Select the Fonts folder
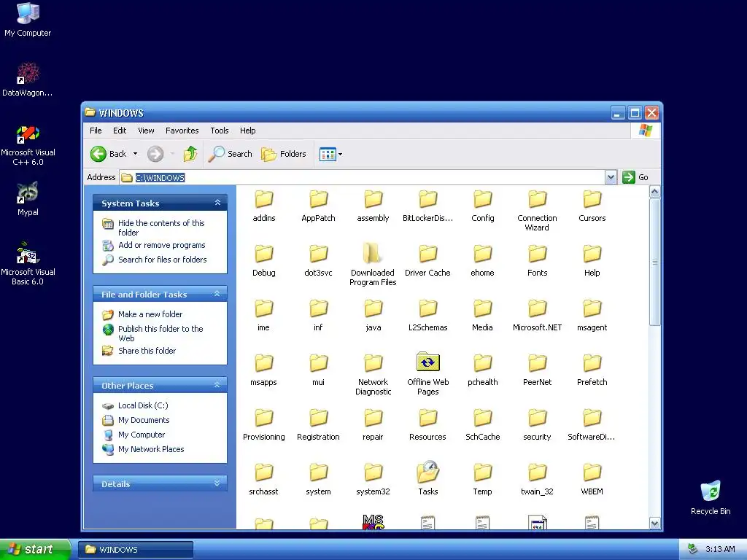The height and width of the screenshot is (560, 747). pyautogui.click(x=538, y=260)
